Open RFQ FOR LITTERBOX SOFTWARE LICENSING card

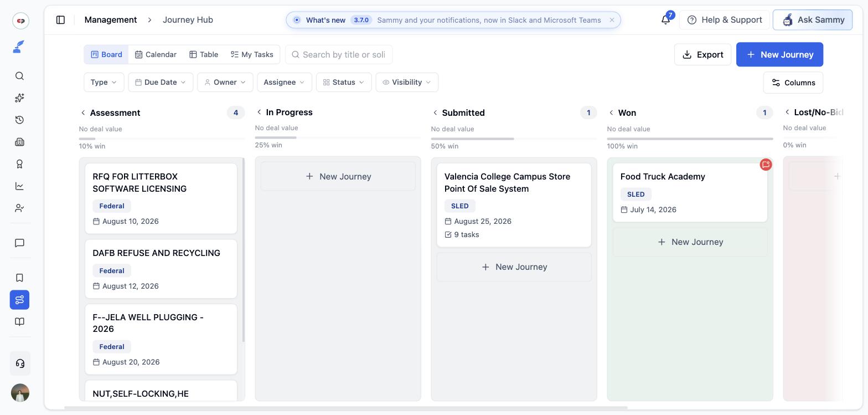161,198
